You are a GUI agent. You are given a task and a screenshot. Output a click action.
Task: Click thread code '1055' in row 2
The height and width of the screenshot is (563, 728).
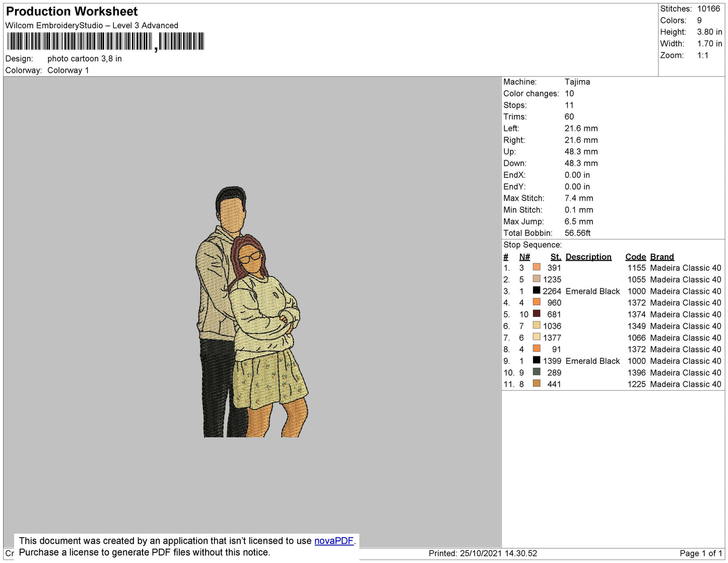636,280
